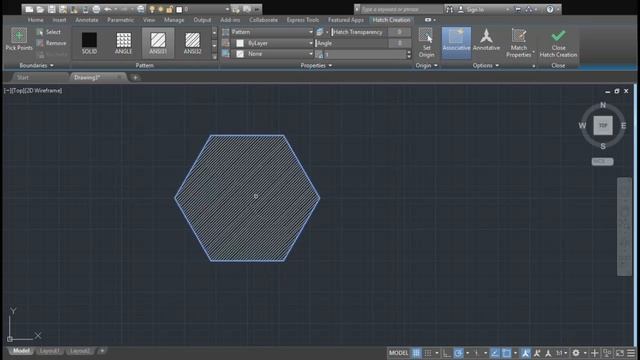Expand the hatch pattern gallery

point(214,57)
